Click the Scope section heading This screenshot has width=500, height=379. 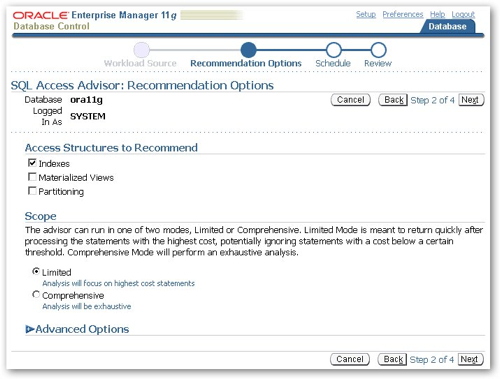pos(41,216)
